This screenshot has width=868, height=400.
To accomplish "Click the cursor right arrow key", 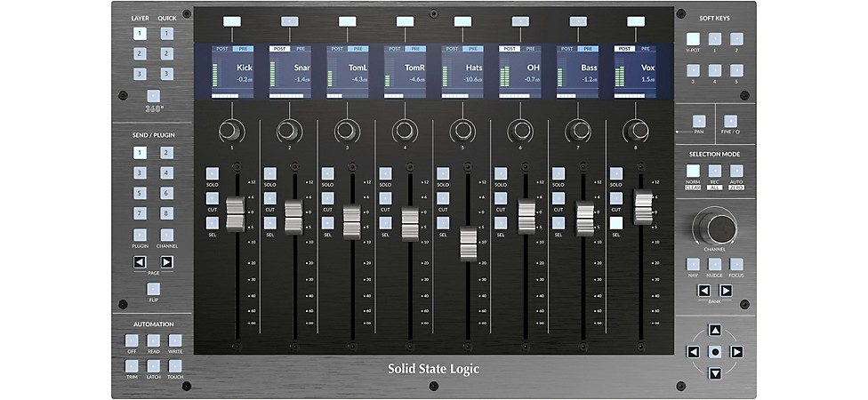I will 736,352.
